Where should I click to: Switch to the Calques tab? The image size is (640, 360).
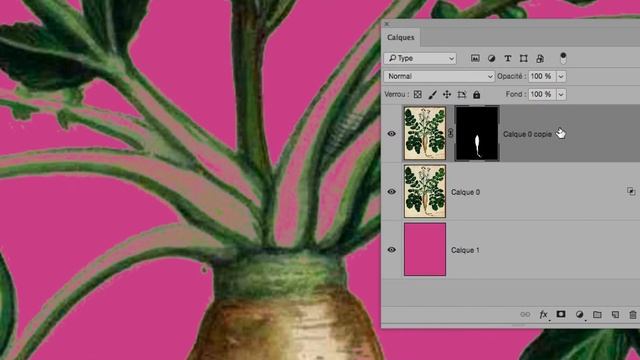[401, 38]
